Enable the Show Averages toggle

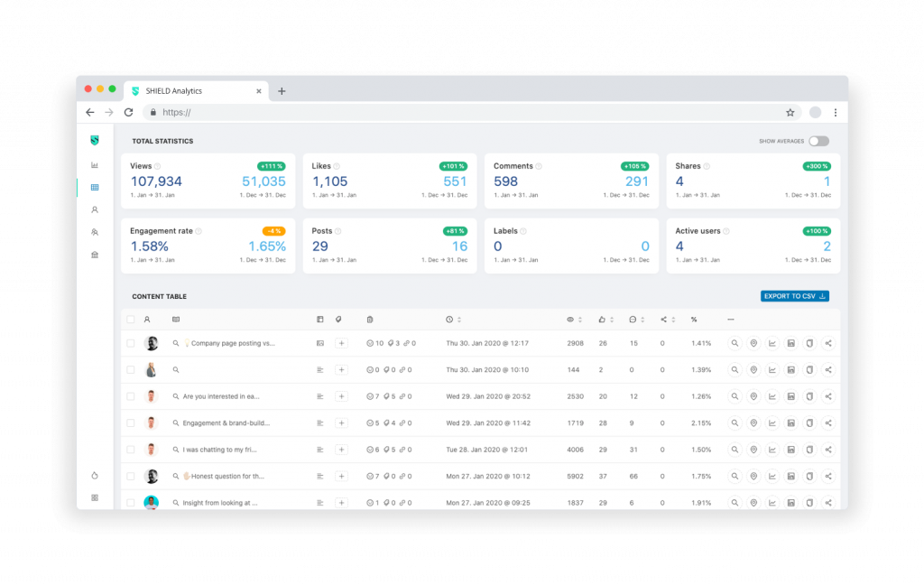(819, 141)
